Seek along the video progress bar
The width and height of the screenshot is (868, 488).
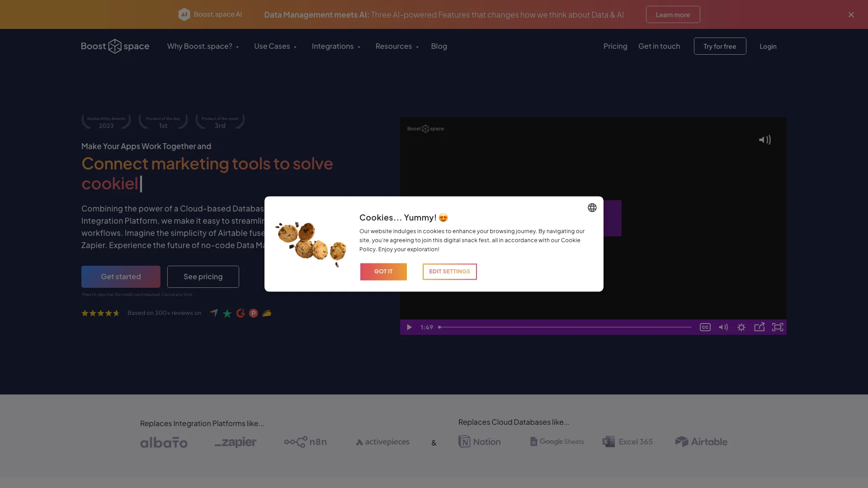(565, 327)
